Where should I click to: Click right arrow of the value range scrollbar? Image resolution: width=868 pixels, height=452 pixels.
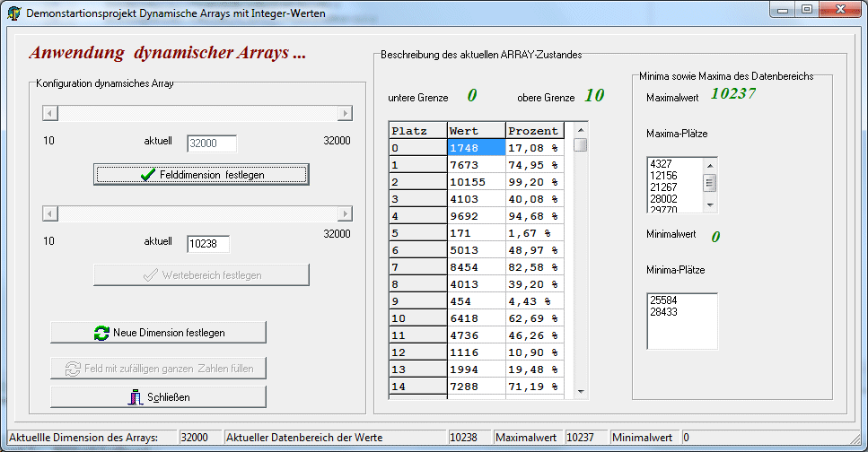[345, 213]
